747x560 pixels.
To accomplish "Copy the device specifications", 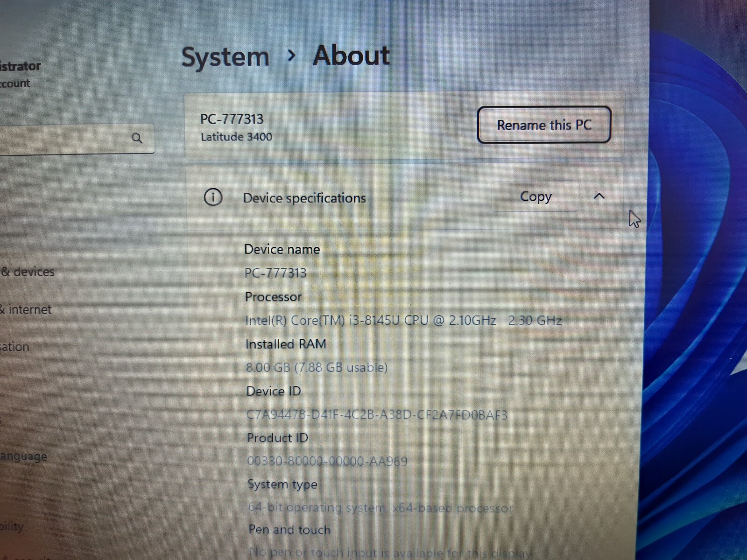I will click(x=536, y=196).
